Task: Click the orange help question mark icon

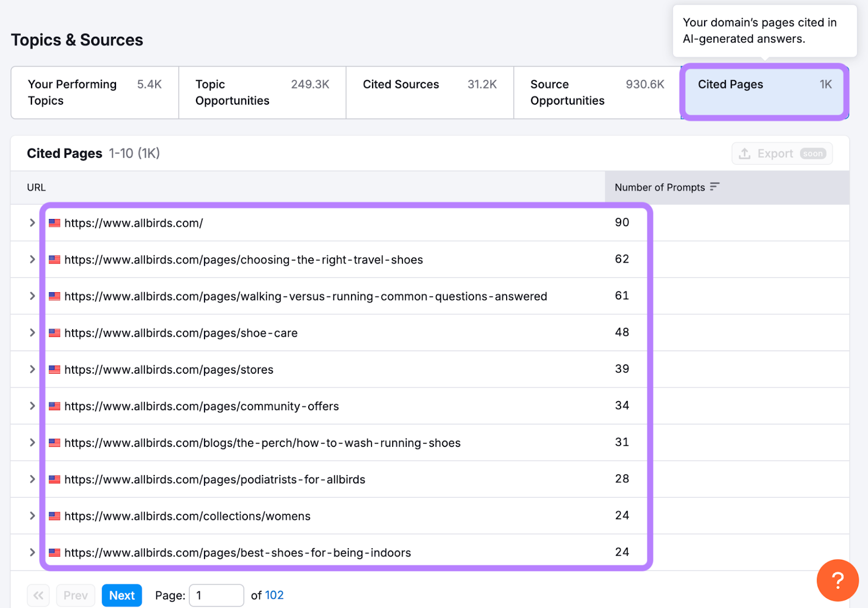Action: (837, 580)
